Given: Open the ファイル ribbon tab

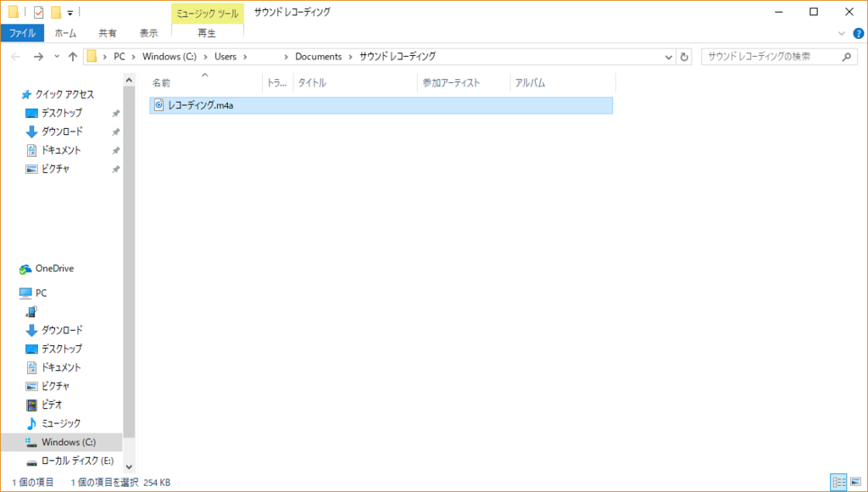Looking at the screenshot, I should (22, 33).
